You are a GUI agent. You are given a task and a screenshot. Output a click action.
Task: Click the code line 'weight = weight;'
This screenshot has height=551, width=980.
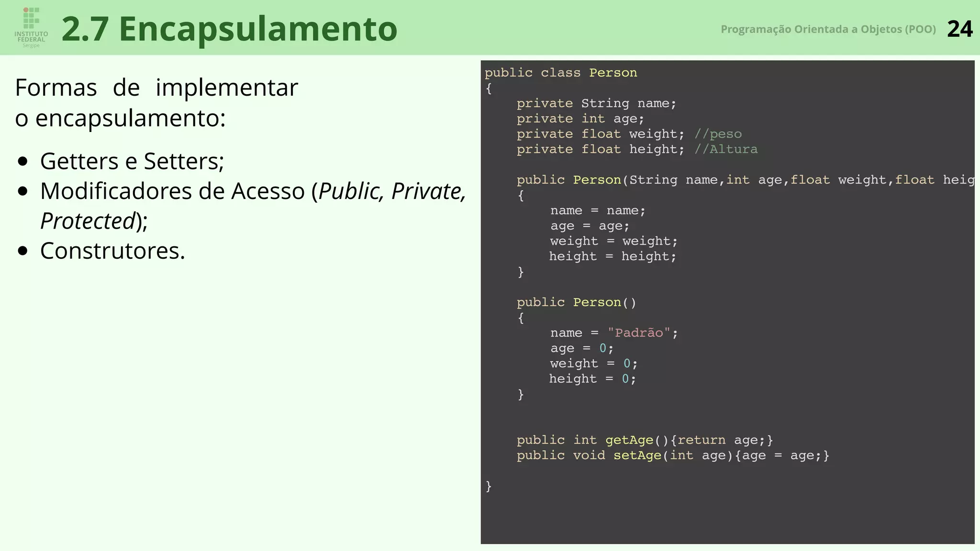(614, 241)
